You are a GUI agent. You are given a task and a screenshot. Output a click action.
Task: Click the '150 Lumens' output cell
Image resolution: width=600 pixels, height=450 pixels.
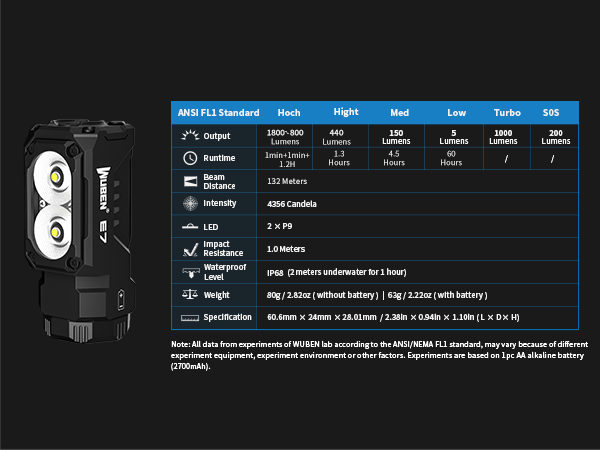pos(396,137)
